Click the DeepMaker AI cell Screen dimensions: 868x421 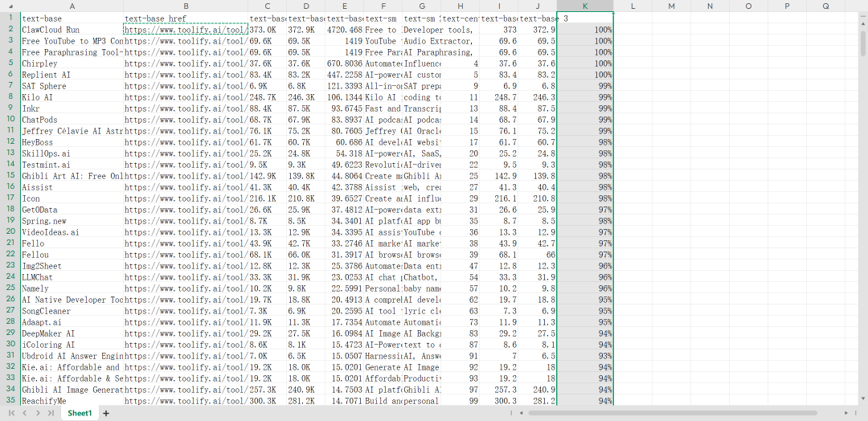pyautogui.click(x=72, y=333)
